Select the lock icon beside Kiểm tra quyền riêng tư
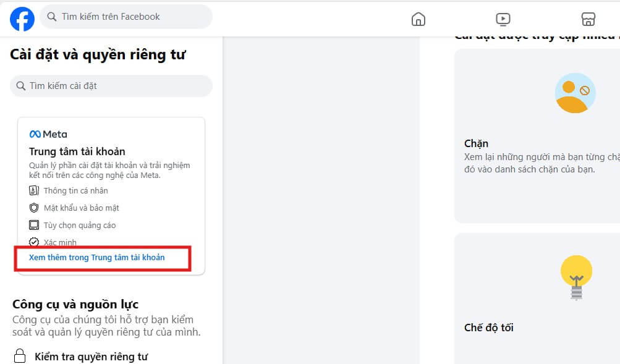The height and width of the screenshot is (364, 620). [x=19, y=357]
